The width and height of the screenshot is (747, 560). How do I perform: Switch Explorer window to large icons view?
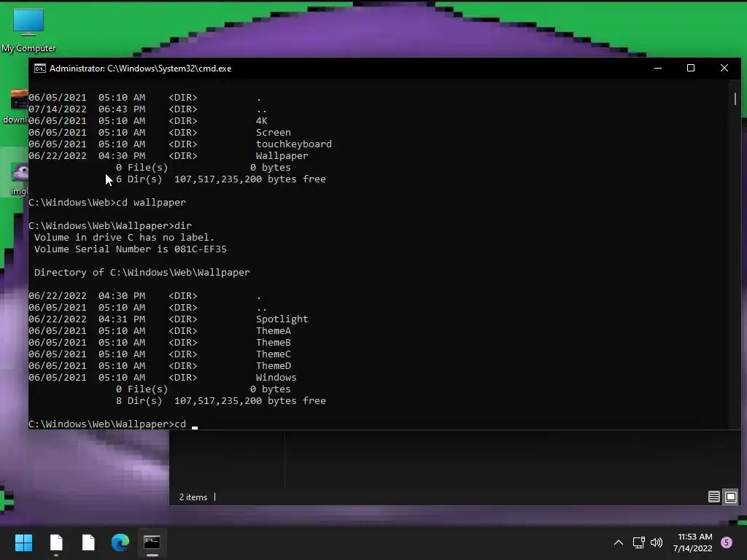click(x=731, y=497)
